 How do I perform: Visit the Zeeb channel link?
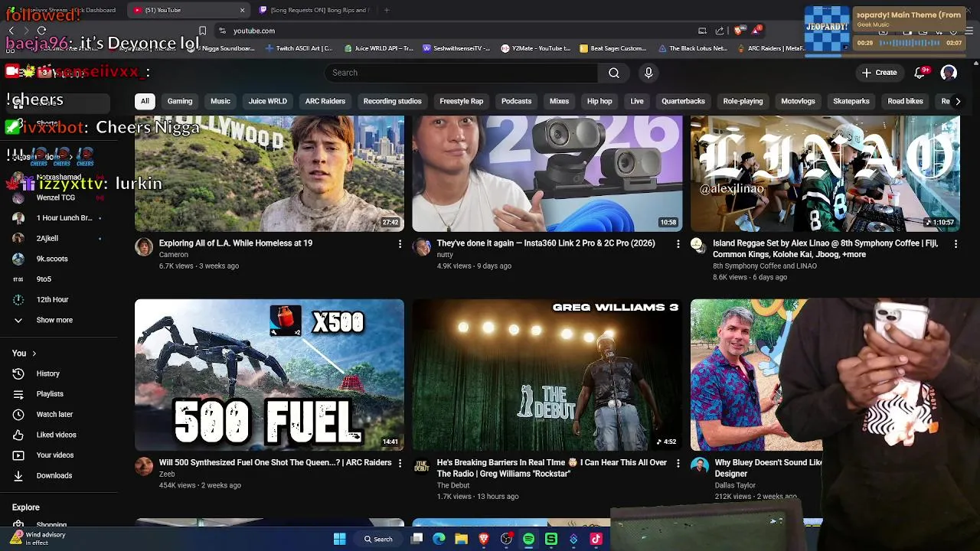(167, 474)
